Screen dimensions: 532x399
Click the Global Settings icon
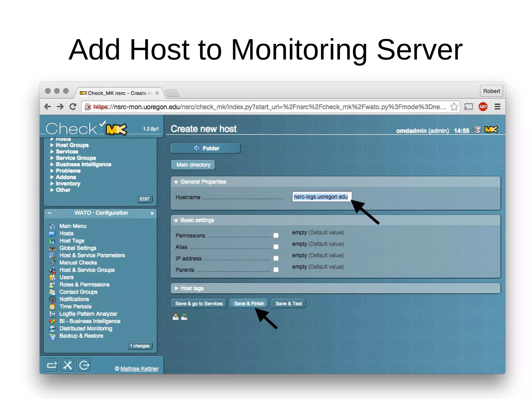pos(52,248)
